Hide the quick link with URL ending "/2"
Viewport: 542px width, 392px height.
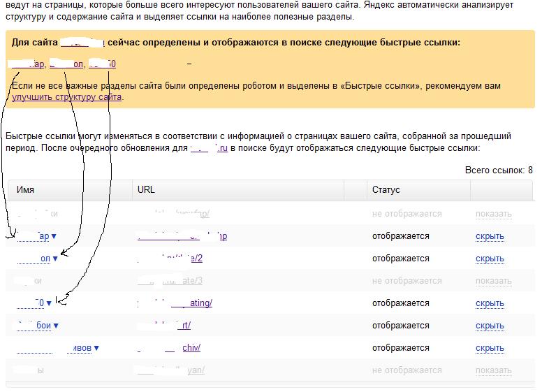(490, 259)
